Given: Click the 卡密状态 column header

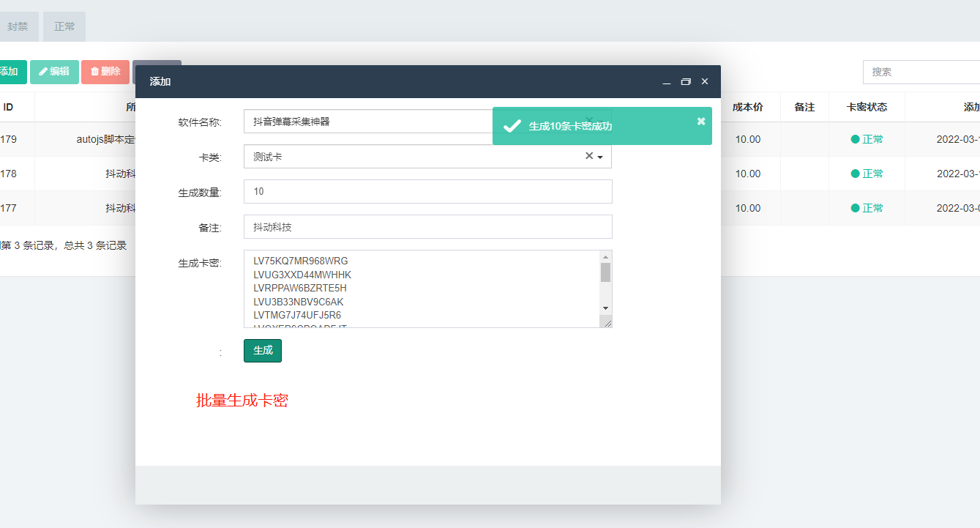Looking at the screenshot, I should pyautogui.click(x=867, y=107).
